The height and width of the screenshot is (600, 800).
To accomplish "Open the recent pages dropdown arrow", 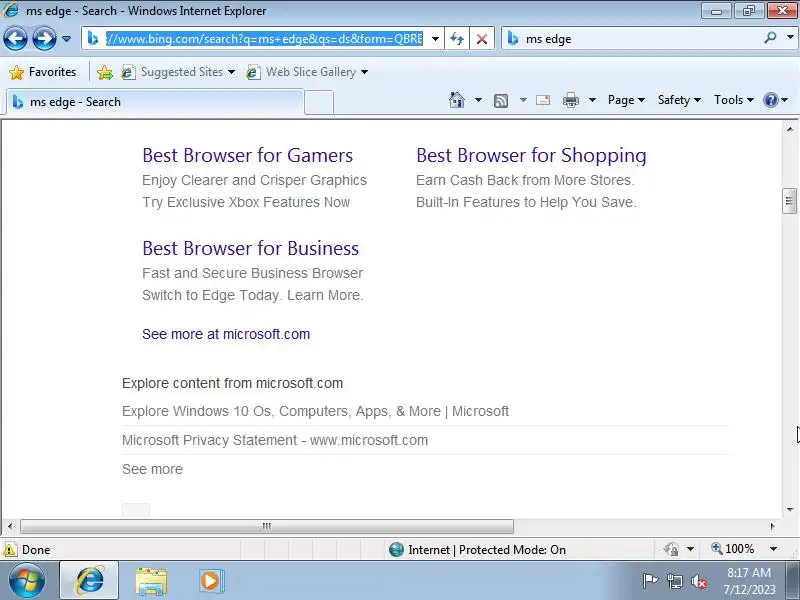I will [66, 39].
